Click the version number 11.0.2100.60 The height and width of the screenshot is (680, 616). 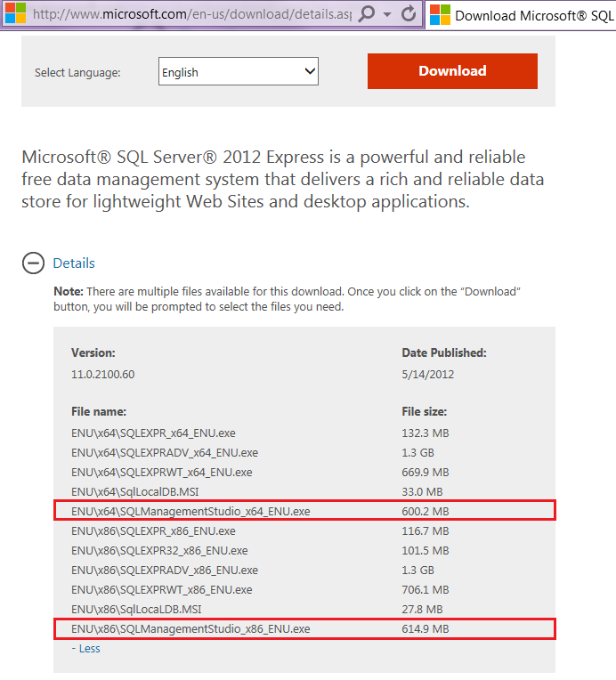click(102, 374)
